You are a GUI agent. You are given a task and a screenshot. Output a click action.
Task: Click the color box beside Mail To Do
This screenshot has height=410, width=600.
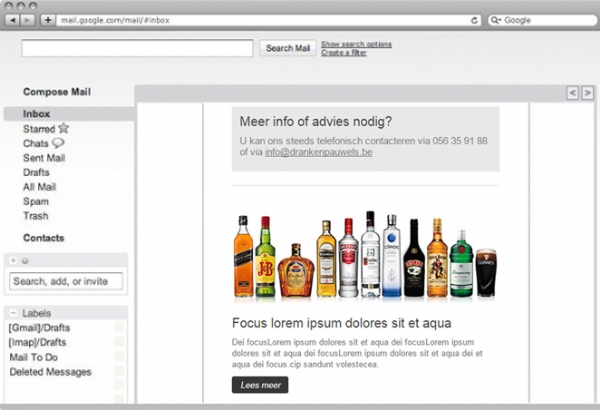tap(119, 356)
